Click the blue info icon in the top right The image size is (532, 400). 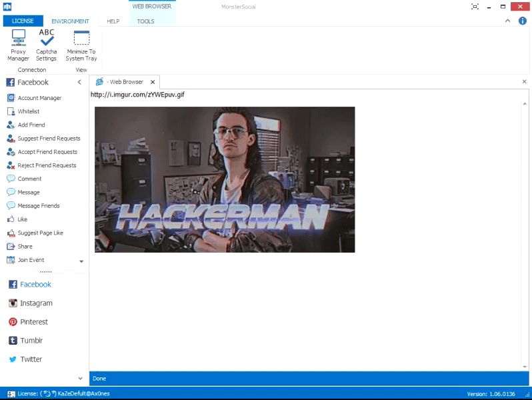coord(523,21)
